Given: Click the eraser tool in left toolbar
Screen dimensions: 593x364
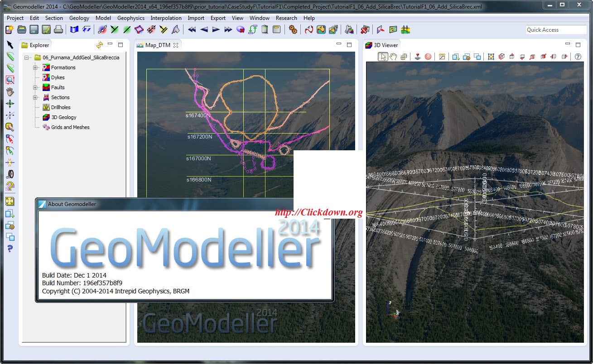Looking at the screenshot, I should coord(10,127).
